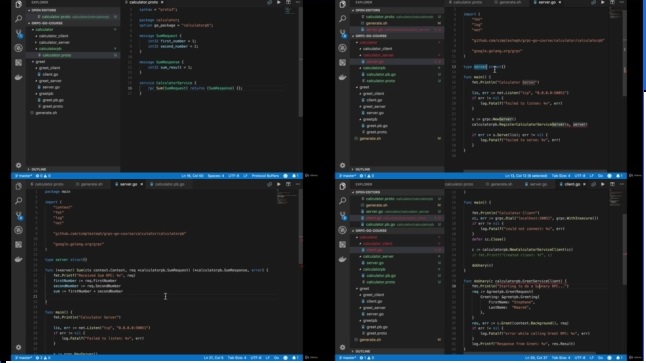The width and height of the screenshot is (646, 363).
Task: Click Protocol Buffers language mode in top-left window
Action: click(265, 176)
